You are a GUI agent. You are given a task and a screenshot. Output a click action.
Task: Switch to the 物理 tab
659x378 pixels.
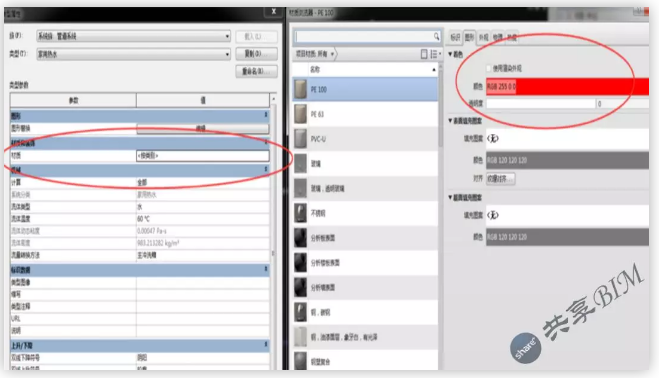point(498,37)
